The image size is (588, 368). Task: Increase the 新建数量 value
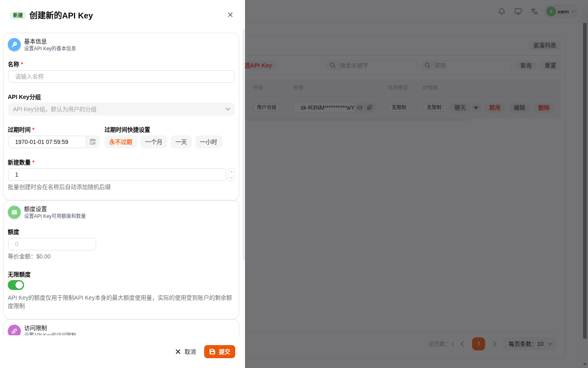tap(232, 172)
